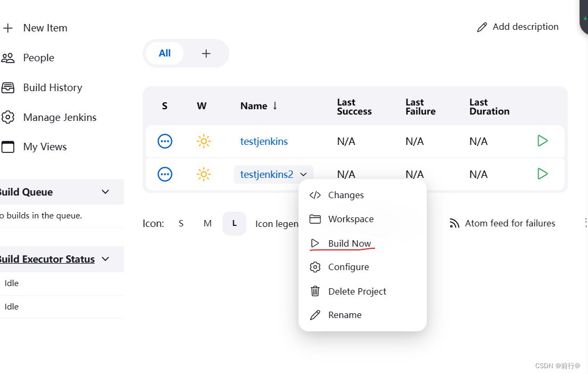588x374 pixels.
Task: Collapse the Build Executor Status section
Action: click(105, 259)
